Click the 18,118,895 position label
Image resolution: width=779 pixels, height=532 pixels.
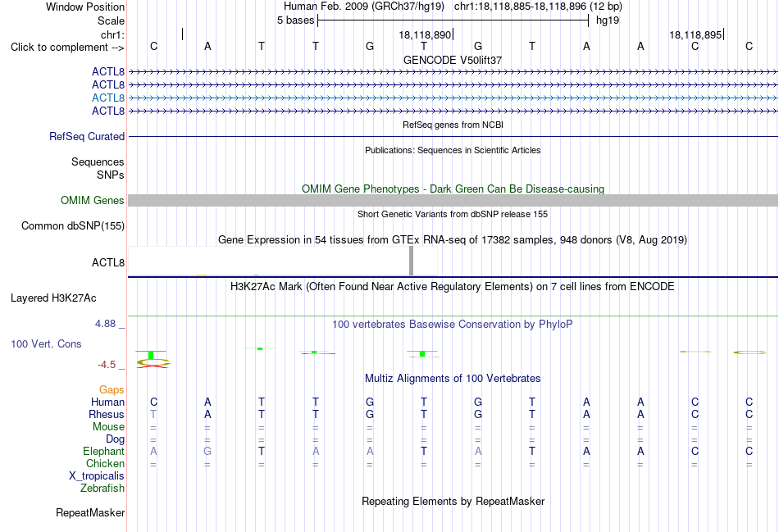[695, 34]
